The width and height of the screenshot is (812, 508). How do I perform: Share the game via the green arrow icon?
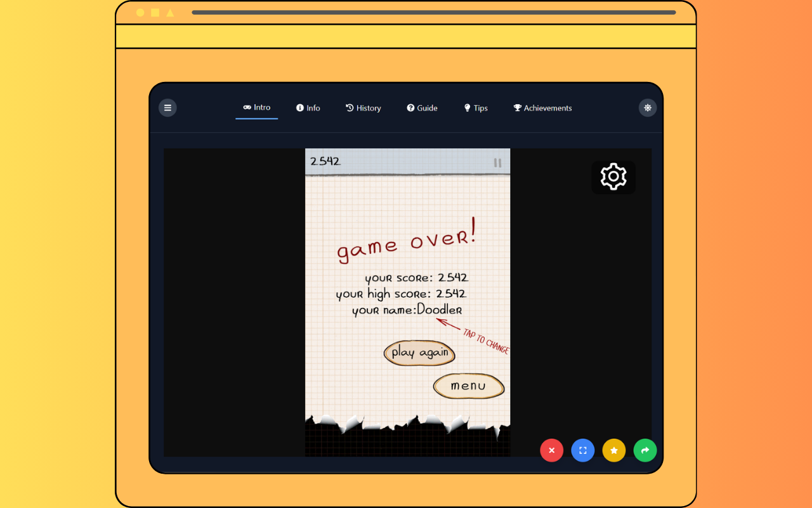[x=645, y=450]
